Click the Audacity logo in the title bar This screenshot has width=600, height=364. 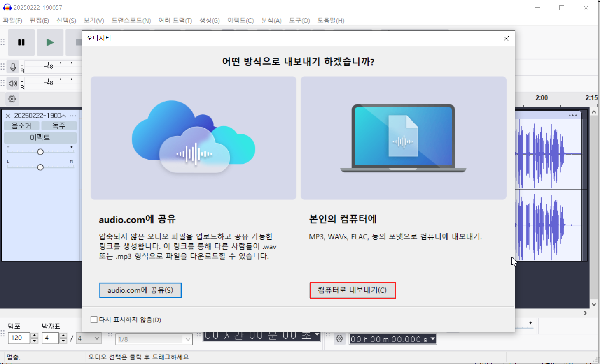pos(7,8)
